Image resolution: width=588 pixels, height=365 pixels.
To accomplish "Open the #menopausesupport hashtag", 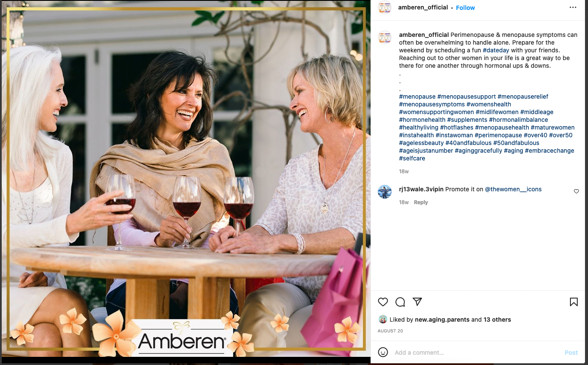I will pyautogui.click(x=467, y=97).
